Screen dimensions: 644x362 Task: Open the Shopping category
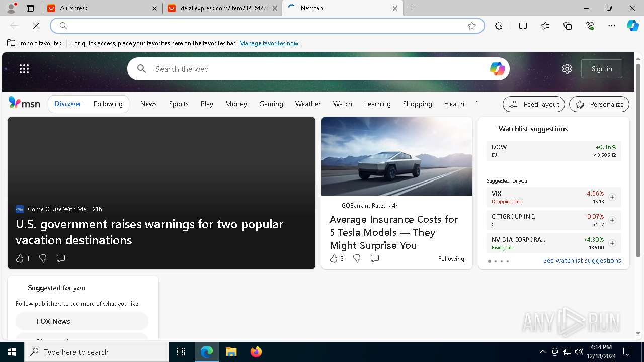[x=418, y=104]
